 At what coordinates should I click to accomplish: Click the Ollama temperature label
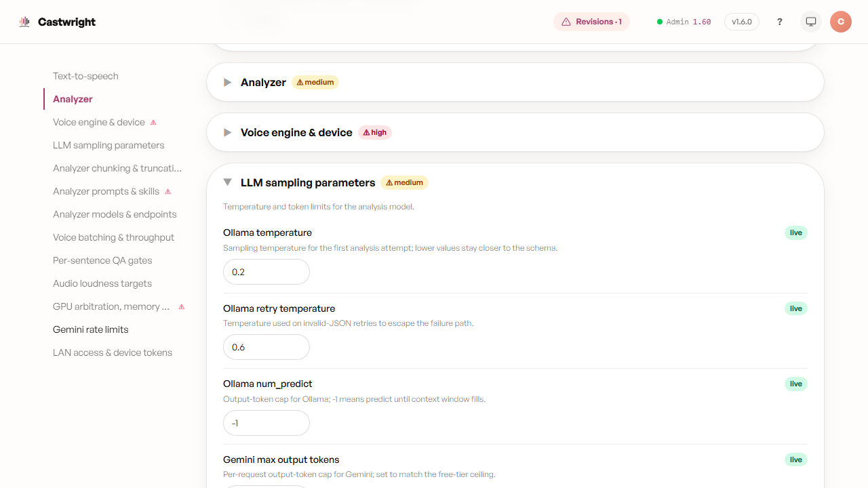click(267, 232)
